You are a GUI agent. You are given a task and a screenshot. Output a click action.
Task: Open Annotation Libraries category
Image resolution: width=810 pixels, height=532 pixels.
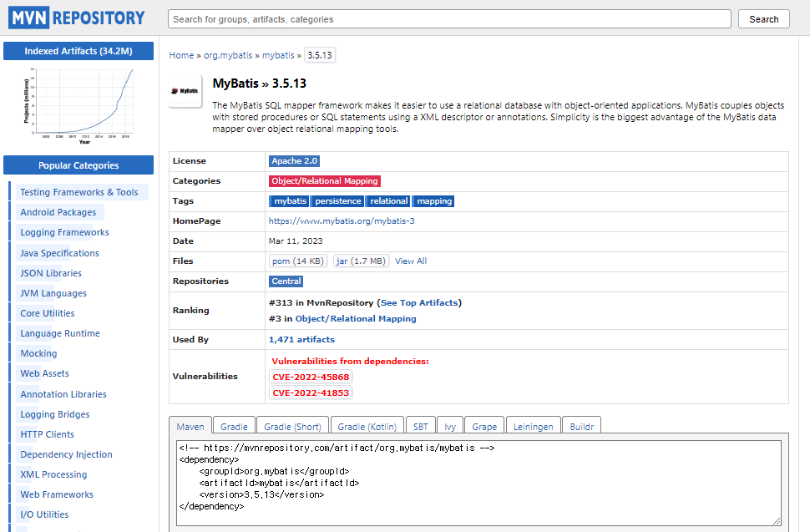pos(63,394)
